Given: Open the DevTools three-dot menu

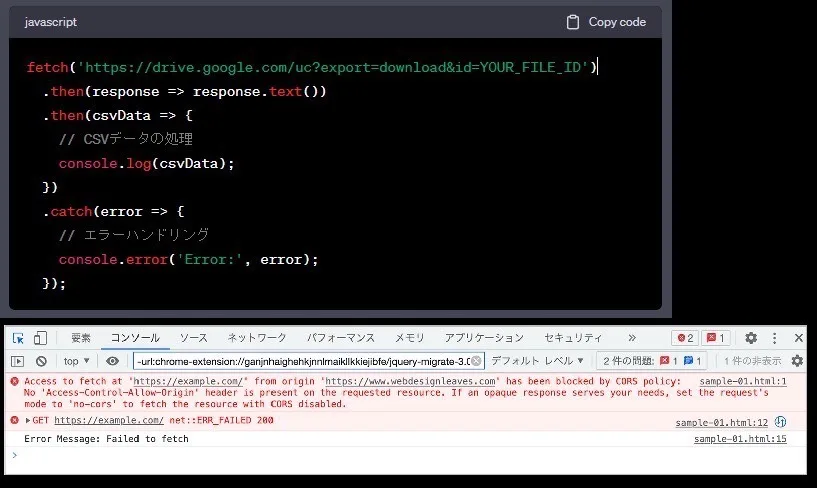Looking at the screenshot, I should pos(775,338).
